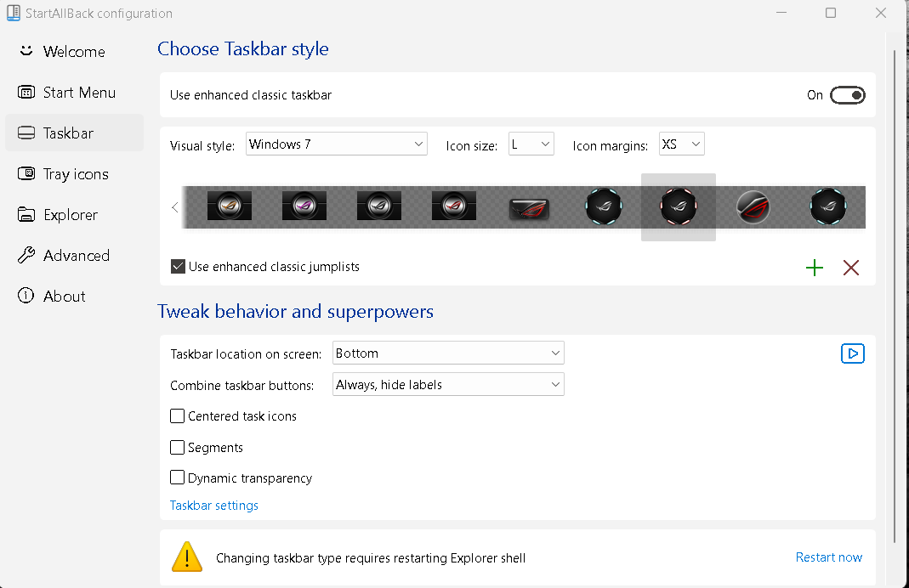Open Combine taskbar buttons dropdown

(448, 384)
